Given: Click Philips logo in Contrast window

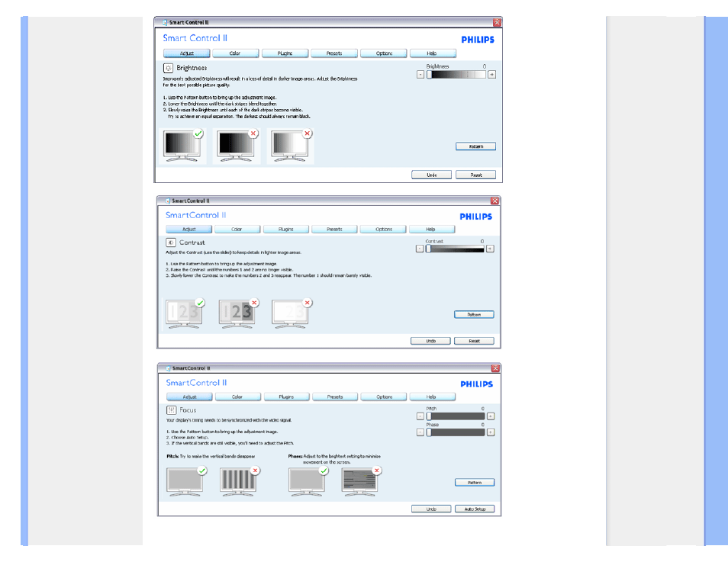Looking at the screenshot, I should [x=476, y=217].
